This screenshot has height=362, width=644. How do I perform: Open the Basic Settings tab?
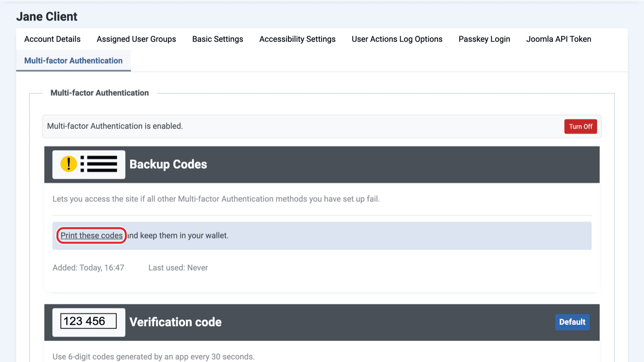pyautogui.click(x=218, y=39)
